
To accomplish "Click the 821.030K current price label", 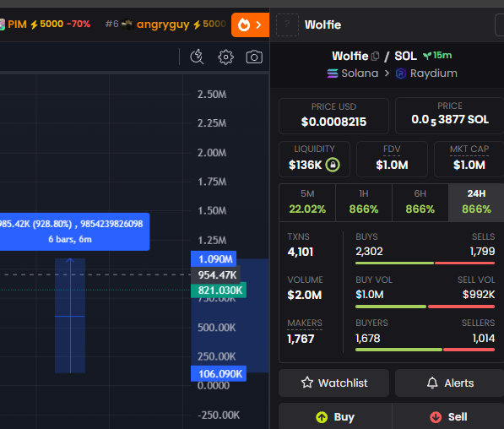I will [219, 290].
